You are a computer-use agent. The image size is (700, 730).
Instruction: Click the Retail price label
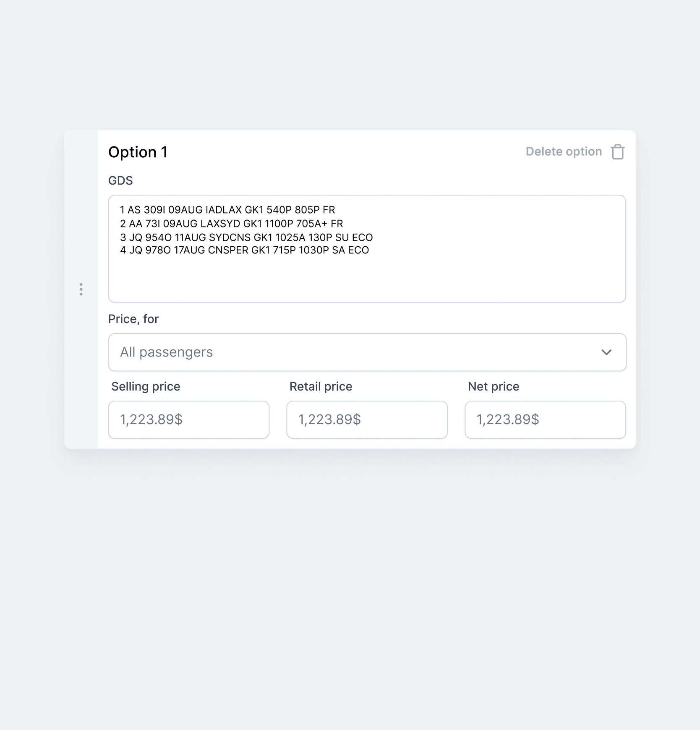[x=321, y=386]
